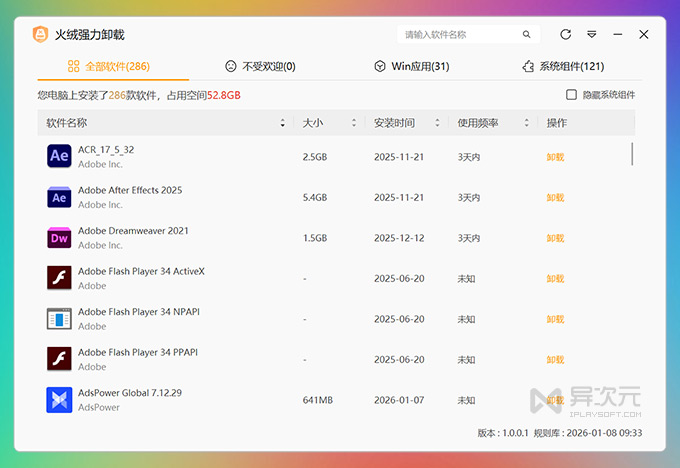Click the Adobe Dreamweaver 2021 icon
This screenshot has width=680, height=468.
pyautogui.click(x=59, y=238)
